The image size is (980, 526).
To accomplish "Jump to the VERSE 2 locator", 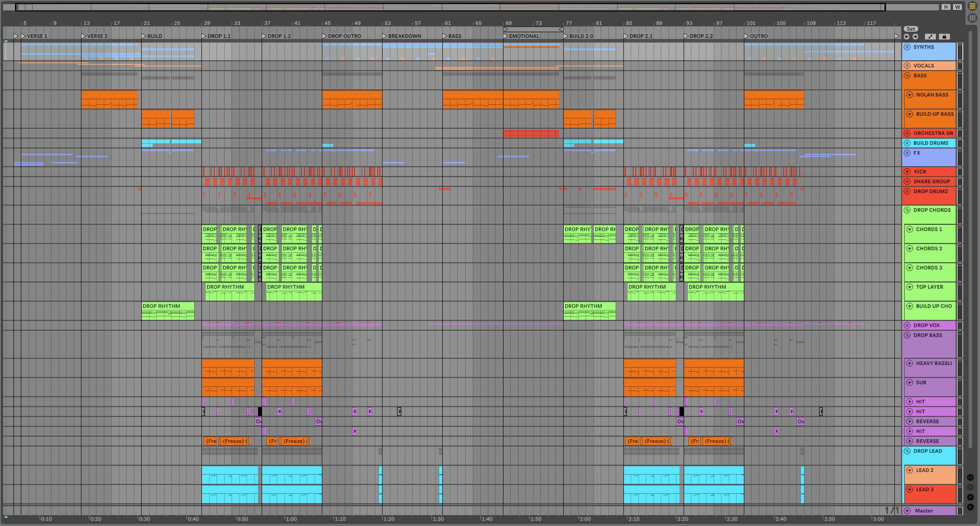I will coord(94,36).
